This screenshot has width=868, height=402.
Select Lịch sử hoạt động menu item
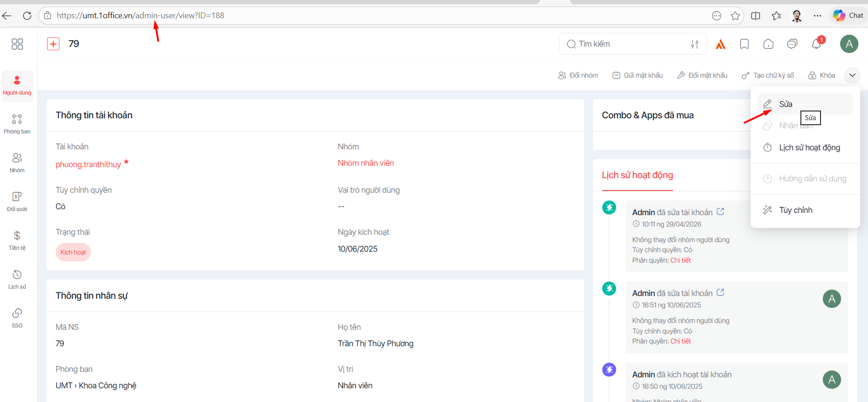[x=809, y=148]
